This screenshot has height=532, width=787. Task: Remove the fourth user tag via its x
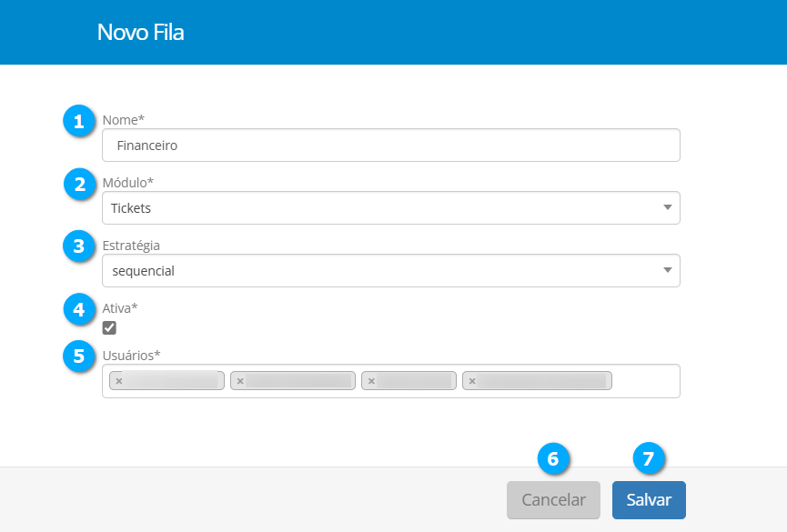[472, 381]
